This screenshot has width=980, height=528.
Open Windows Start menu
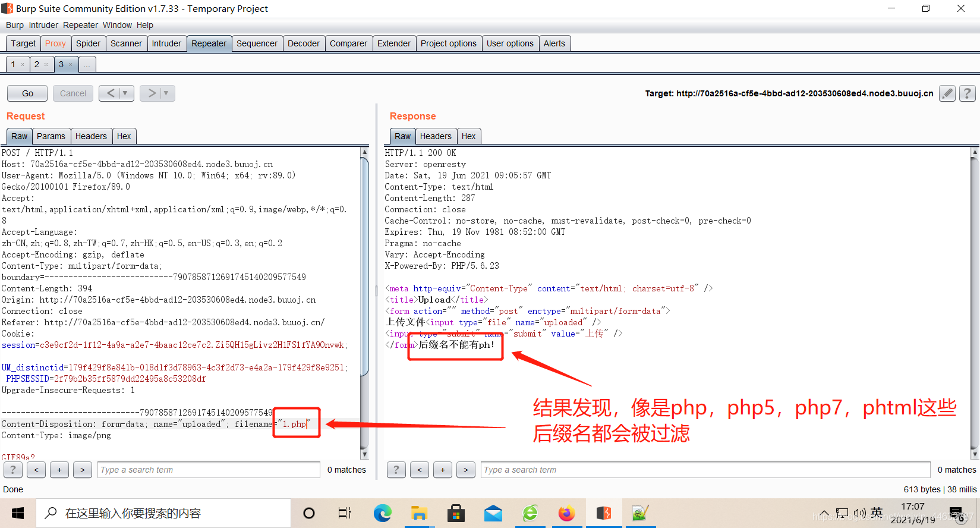(18, 513)
